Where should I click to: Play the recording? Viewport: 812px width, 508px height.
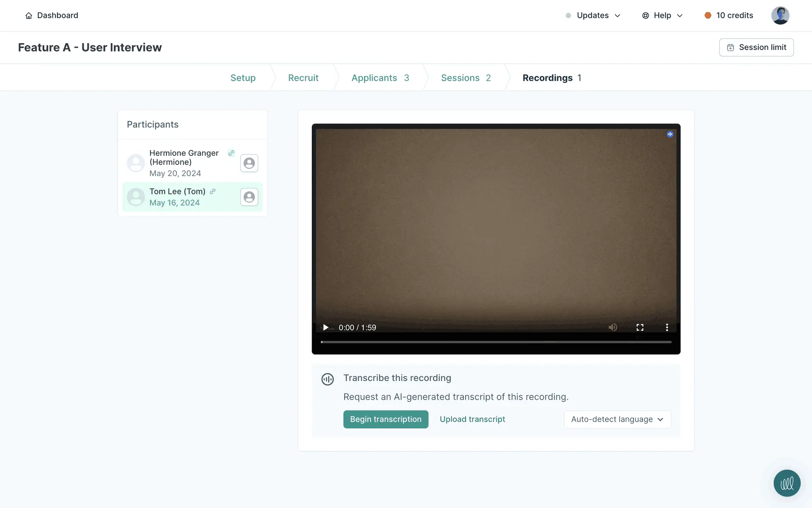[325, 327]
